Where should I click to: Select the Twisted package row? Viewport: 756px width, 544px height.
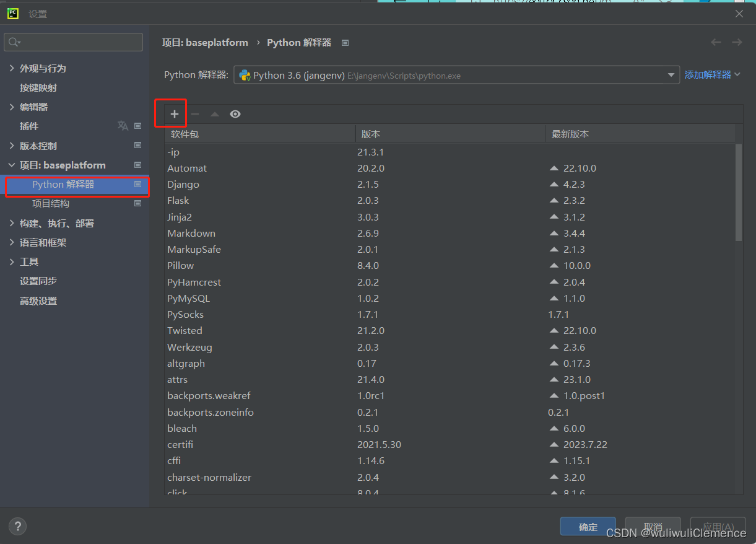tap(450, 331)
